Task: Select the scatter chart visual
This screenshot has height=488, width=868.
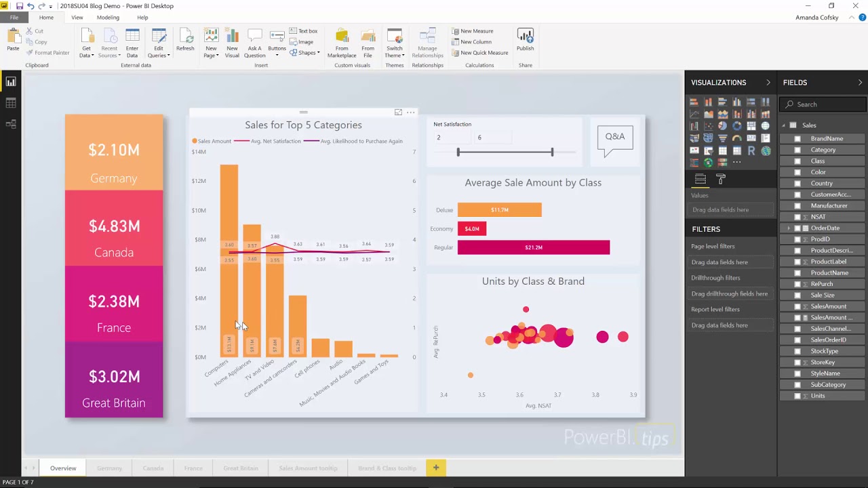Action: click(x=709, y=126)
